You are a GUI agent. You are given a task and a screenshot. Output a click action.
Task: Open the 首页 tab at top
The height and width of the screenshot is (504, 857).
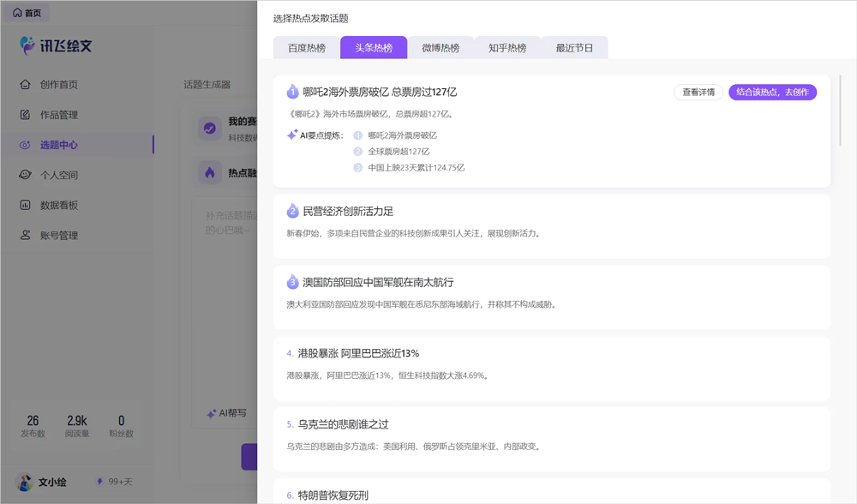tap(27, 13)
